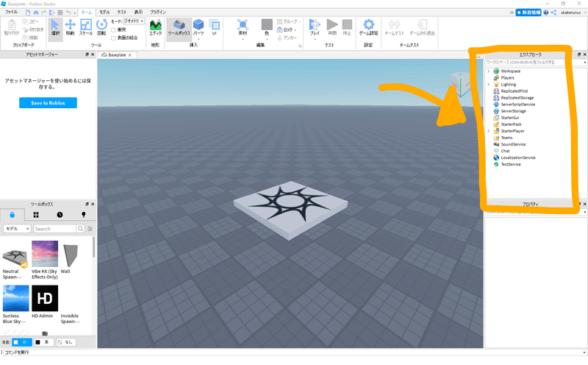
Task: Click the New file icon in quick toolbar
Action: click(28, 13)
